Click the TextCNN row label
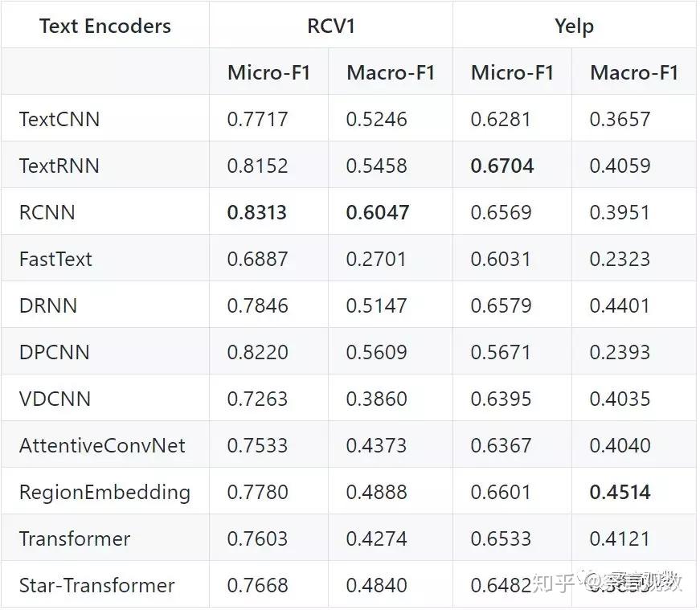 coord(59,120)
